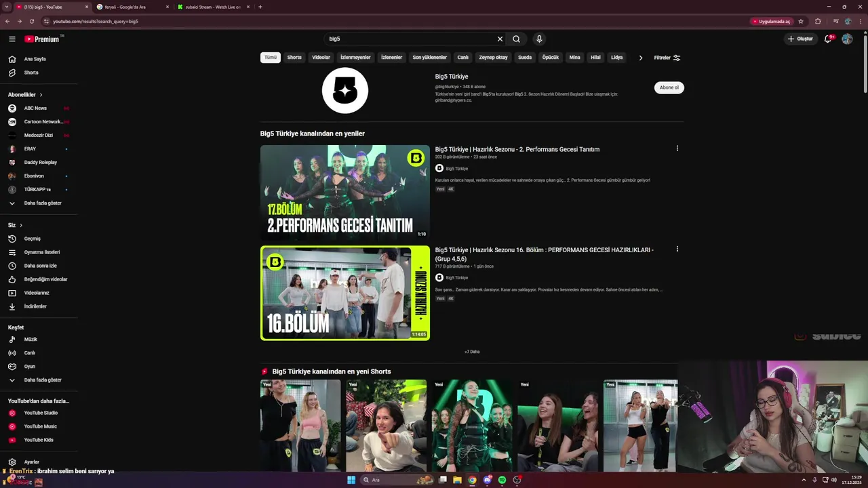Screen dimensions: 868x488
Task: Open the Filtreler filter panel
Action: coord(667,58)
